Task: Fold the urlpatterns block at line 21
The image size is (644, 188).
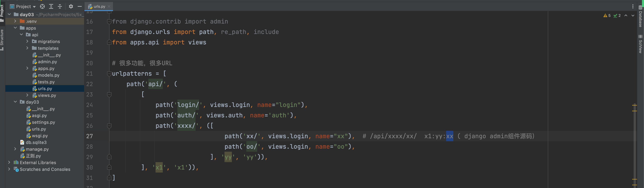Action: coord(109,74)
